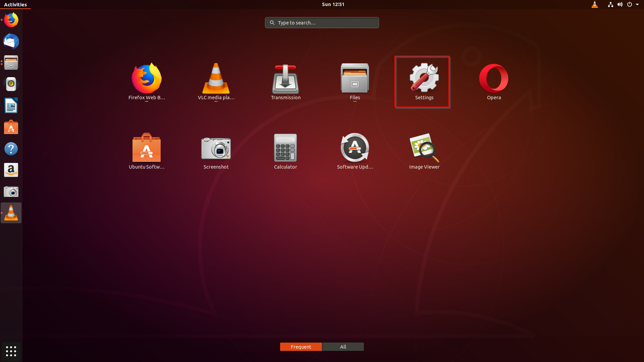Open Amazon shortcut in dock
The image size is (644, 362).
(11, 170)
